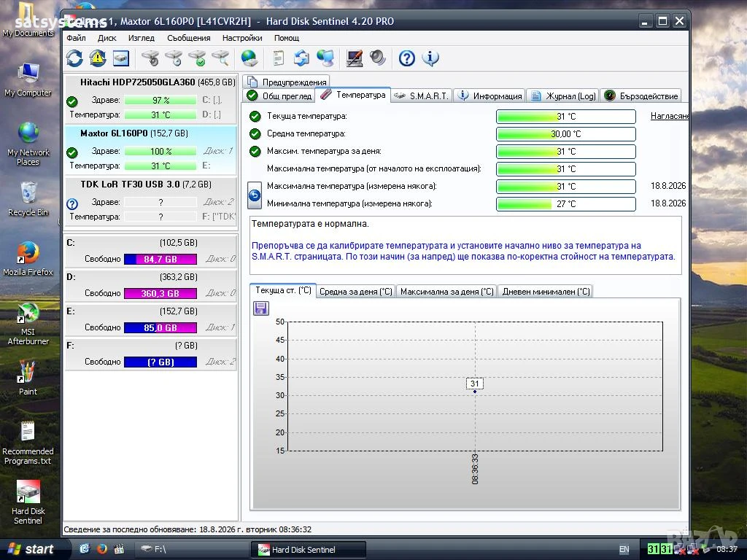Open the Съобщения menu
Screen dimensions: 747x560
tap(189, 38)
